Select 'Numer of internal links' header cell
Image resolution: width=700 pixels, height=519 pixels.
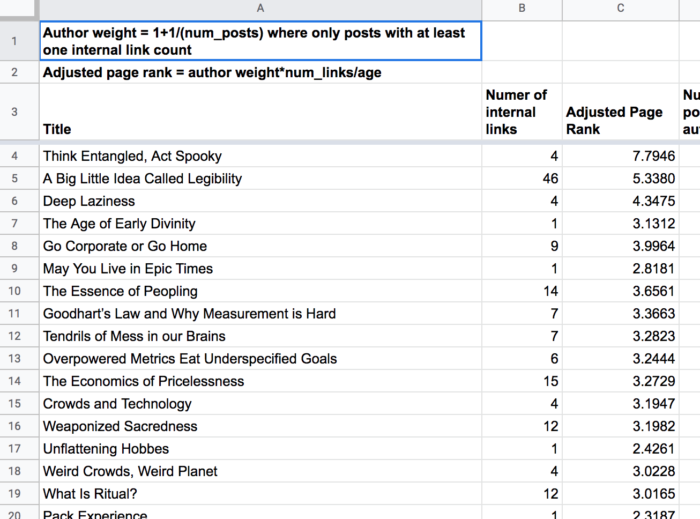521,112
